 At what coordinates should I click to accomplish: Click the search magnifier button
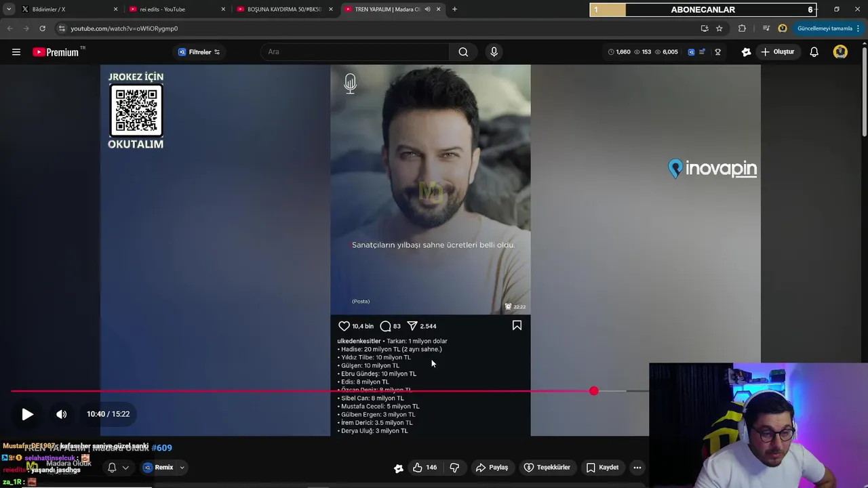[463, 52]
